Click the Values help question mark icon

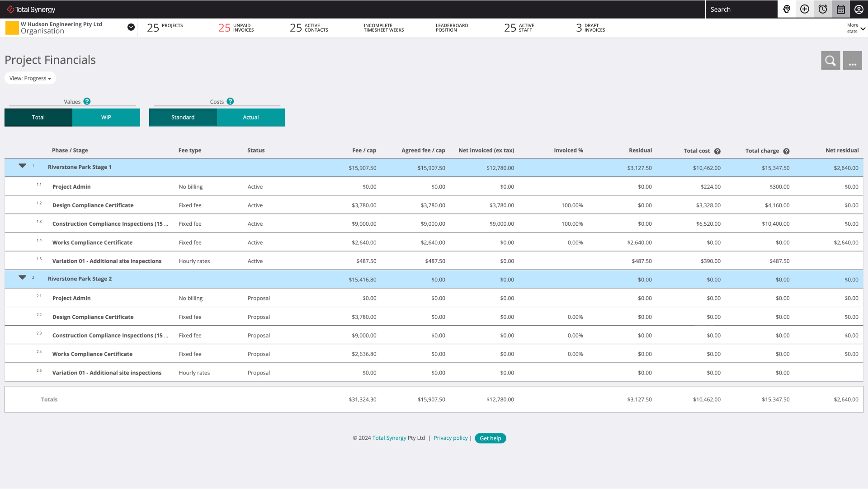pyautogui.click(x=86, y=101)
